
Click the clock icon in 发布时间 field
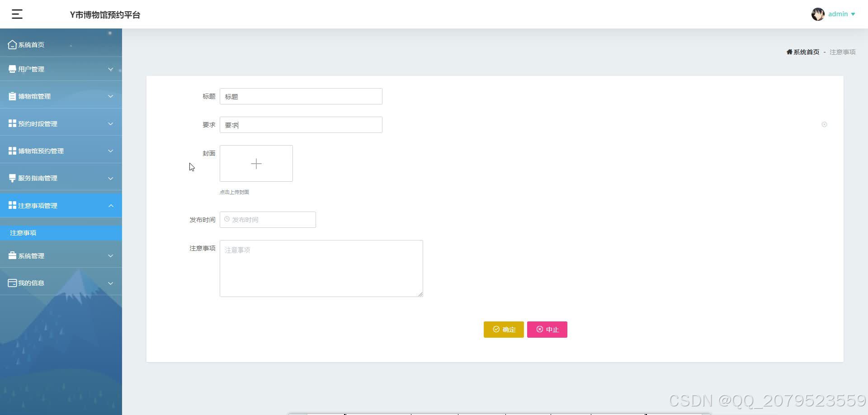227,219
